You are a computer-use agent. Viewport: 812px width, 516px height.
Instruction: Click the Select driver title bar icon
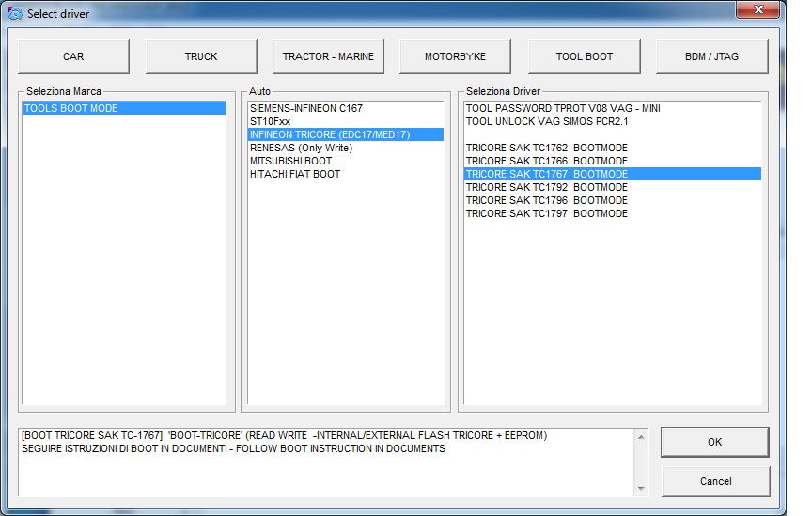coord(14,13)
